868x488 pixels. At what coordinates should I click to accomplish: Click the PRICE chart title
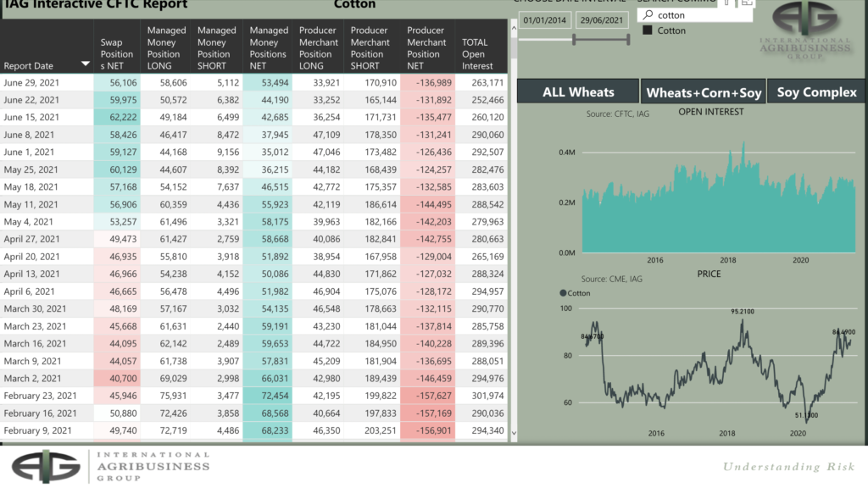pyautogui.click(x=709, y=274)
